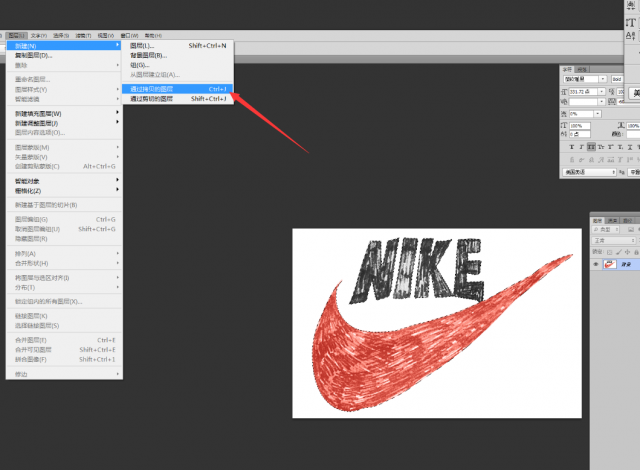
Task: Open the font family dropdown arrow
Action: [x=603, y=79]
